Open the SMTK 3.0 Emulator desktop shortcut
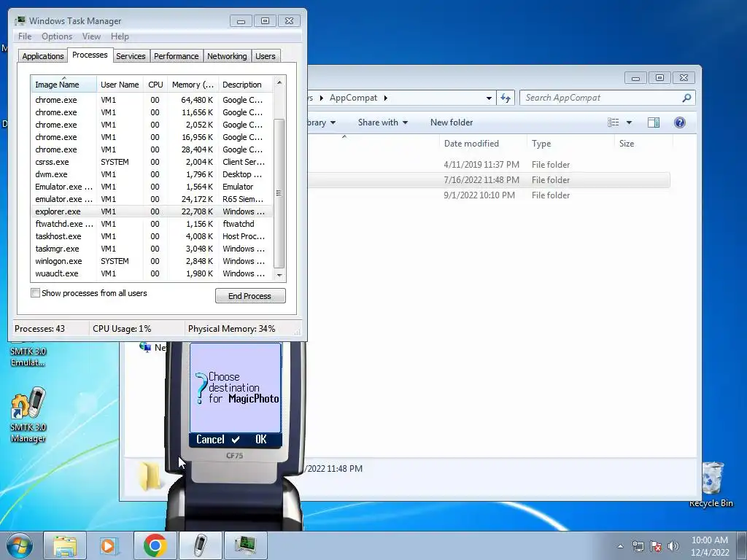The width and height of the screenshot is (747, 560). (x=28, y=356)
